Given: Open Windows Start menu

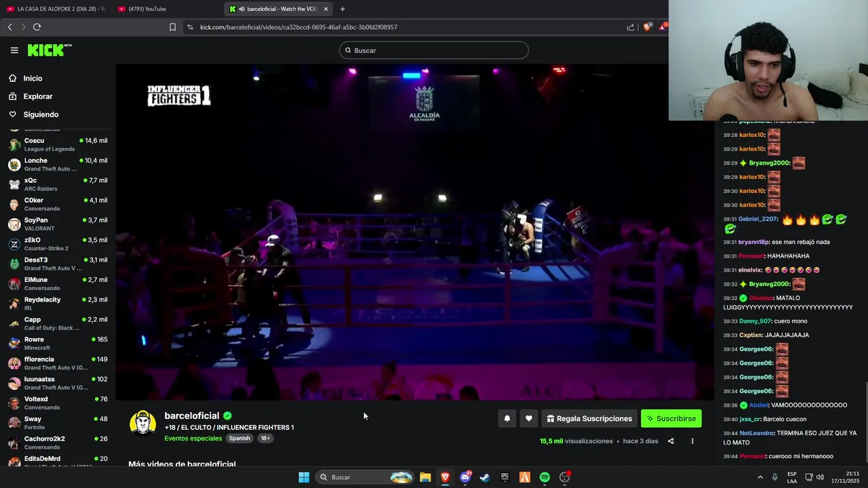Looking at the screenshot, I should pyautogui.click(x=304, y=477).
